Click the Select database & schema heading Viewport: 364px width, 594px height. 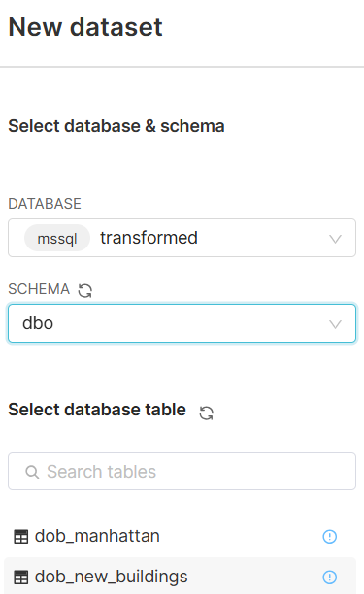pyautogui.click(x=116, y=126)
